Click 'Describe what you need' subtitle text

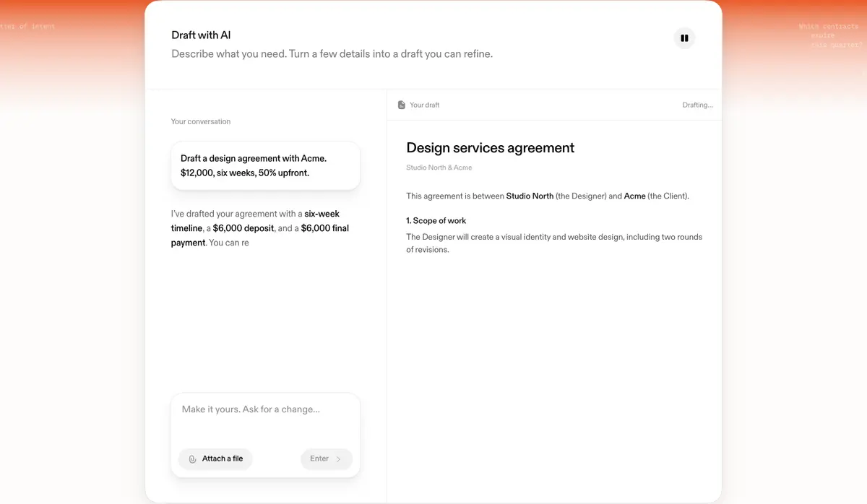332,54
